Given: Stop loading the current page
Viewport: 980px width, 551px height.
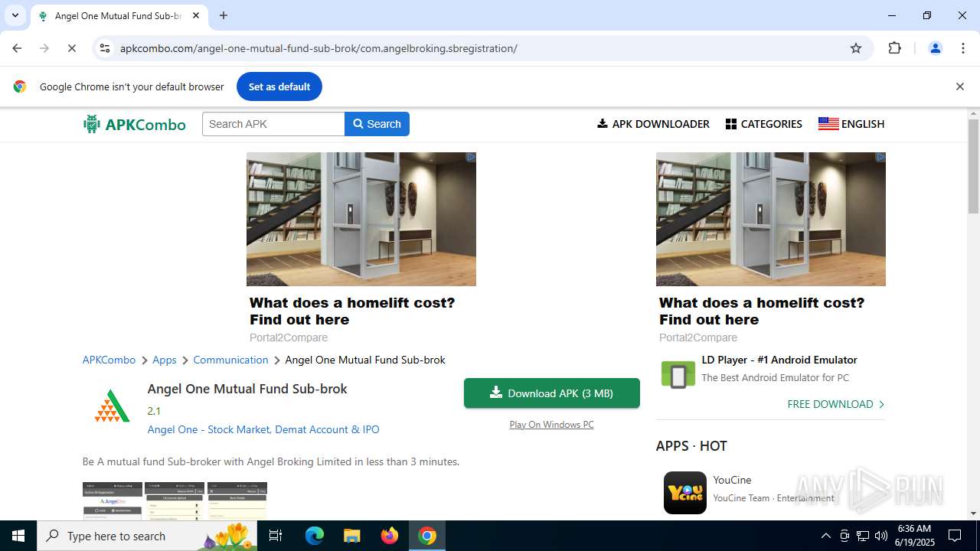Looking at the screenshot, I should (71, 48).
